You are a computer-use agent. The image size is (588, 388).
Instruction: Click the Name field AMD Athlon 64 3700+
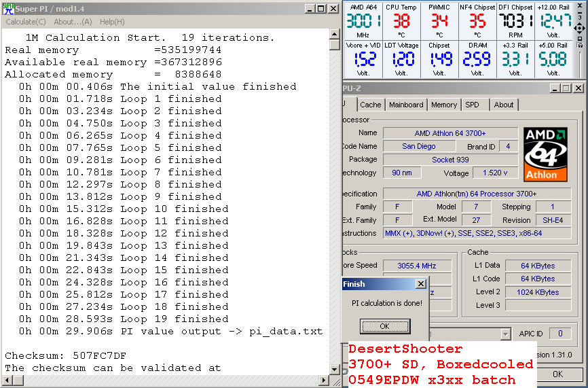pos(450,133)
